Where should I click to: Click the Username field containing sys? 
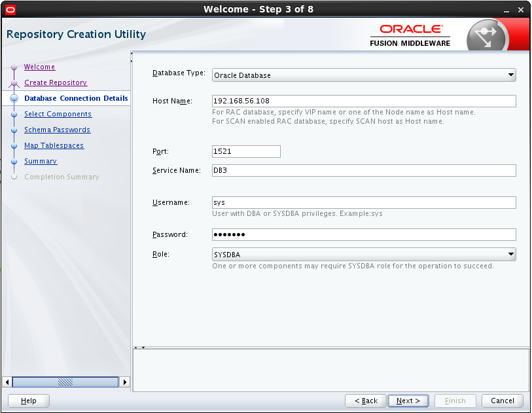364,202
